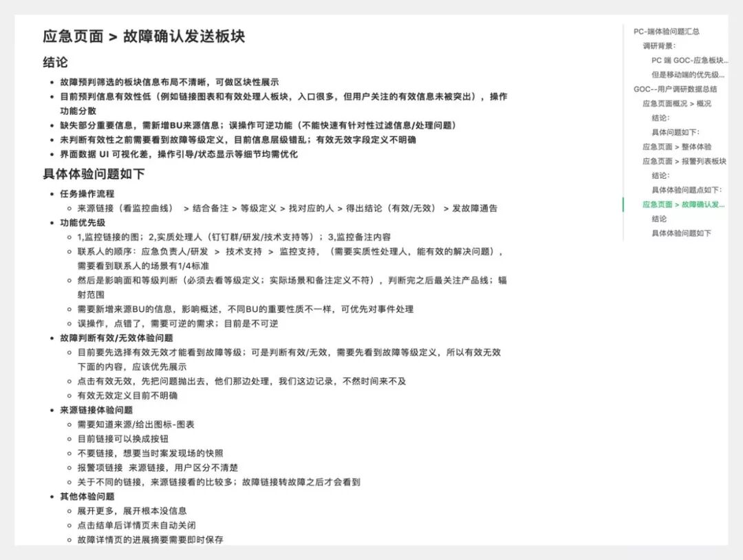The width and height of the screenshot is (743, 560).
Task: Click line '展开更多，展开根本没信息'
Action: click(x=132, y=510)
